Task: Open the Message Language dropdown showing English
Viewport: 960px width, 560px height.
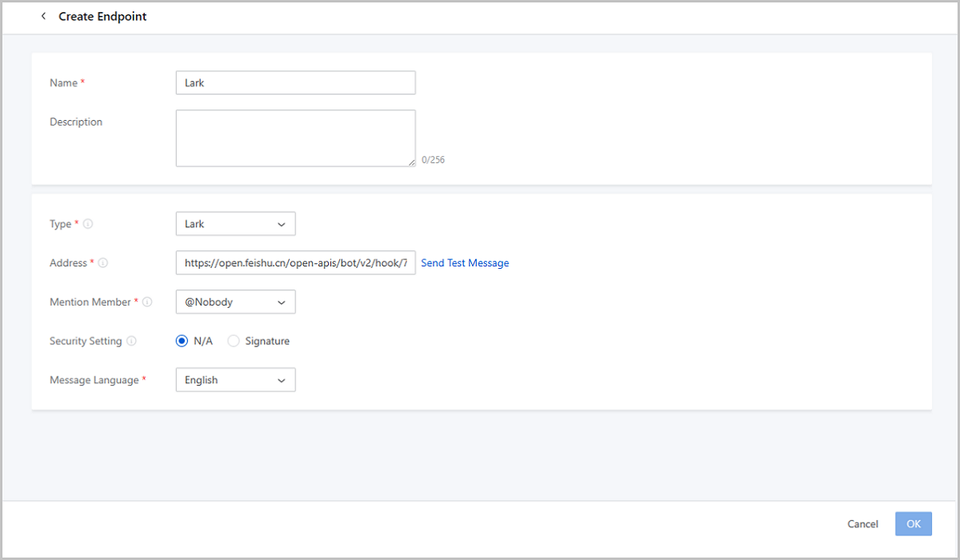Action: [x=235, y=380]
